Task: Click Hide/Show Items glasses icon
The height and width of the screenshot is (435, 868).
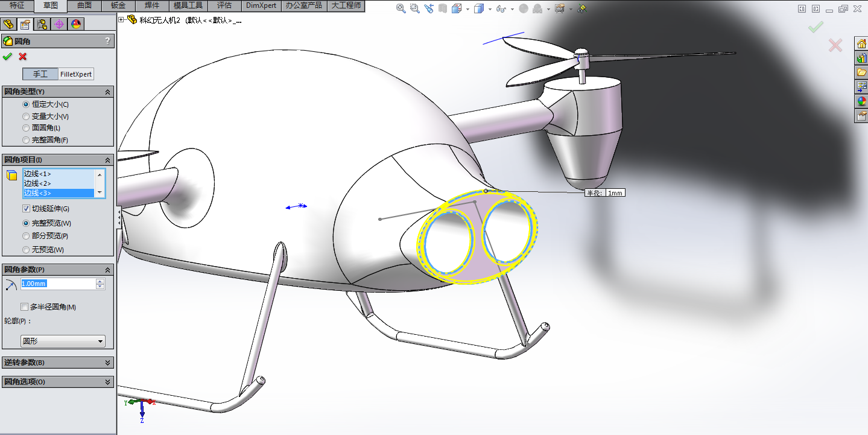Action: (501, 8)
